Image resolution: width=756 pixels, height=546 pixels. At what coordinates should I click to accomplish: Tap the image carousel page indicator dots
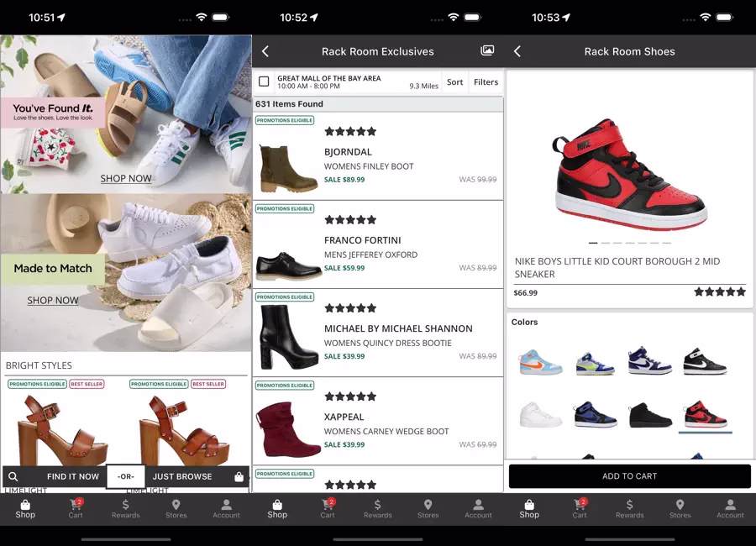(x=630, y=243)
